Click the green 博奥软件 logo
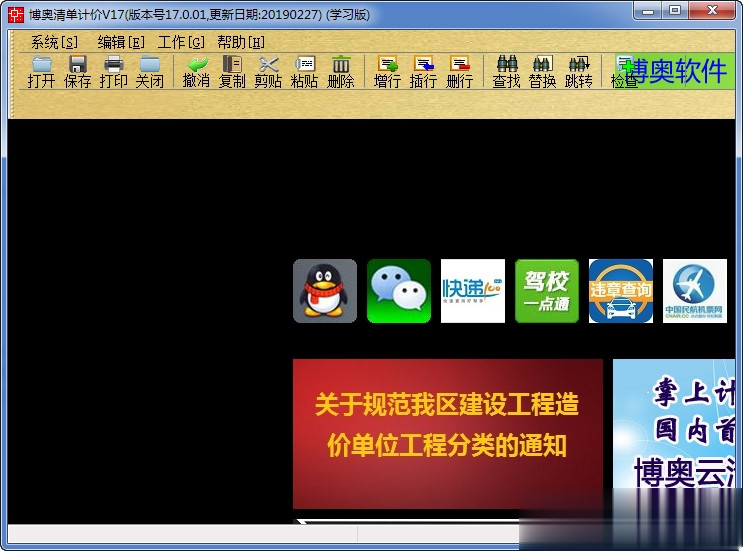The image size is (743, 551). tap(677, 71)
